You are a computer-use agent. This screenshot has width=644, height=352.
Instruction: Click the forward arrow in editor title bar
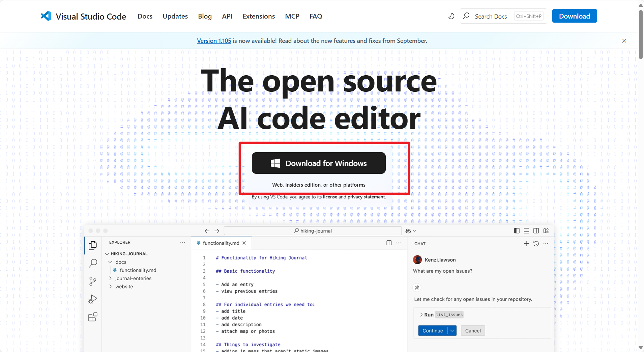(217, 231)
